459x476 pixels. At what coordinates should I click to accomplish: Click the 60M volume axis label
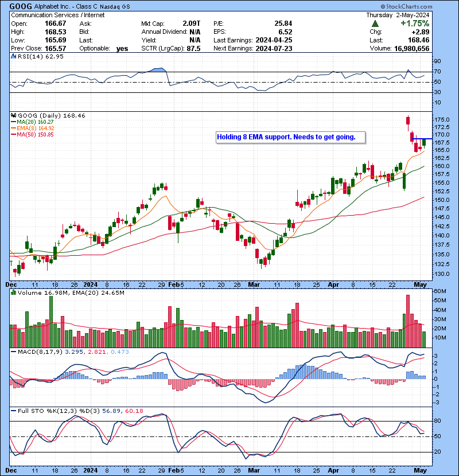click(440, 291)
